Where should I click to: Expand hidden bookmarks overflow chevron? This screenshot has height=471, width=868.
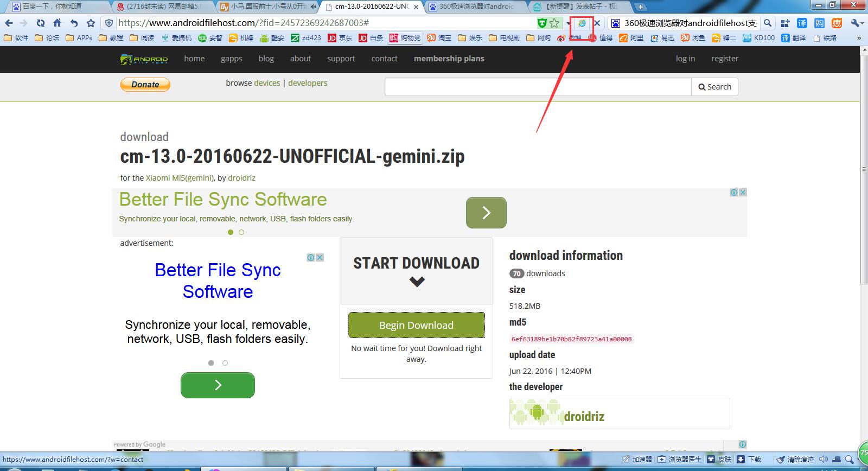tap(859, 38)
